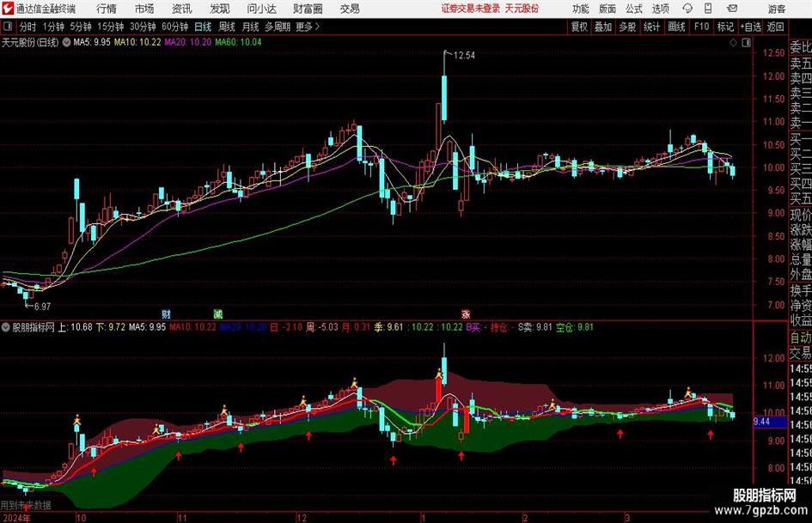Click the 天元股份 red title text
The image size is (812, 523).
(522, 9)
